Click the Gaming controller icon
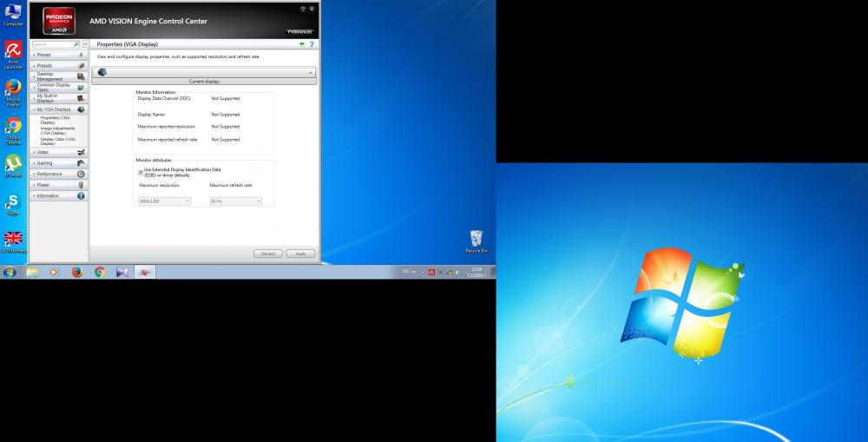Screen dimensions: 868x442 (x=82, y=163)
